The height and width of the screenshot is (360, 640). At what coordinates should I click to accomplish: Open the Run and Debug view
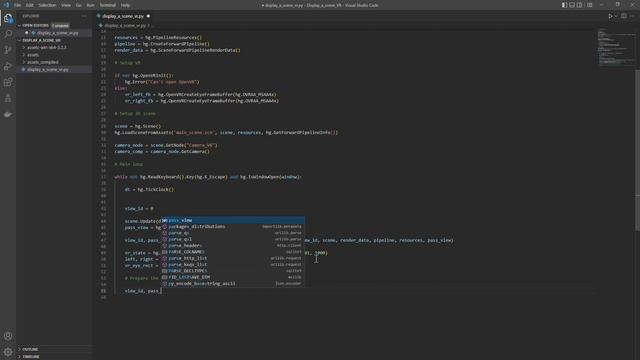click(8, 66)
